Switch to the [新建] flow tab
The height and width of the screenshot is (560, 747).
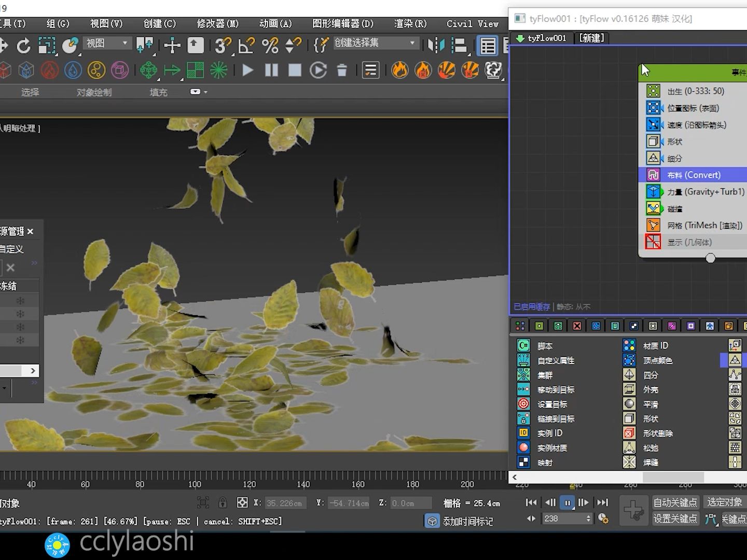pyautogui.click(x=591, y=38)
